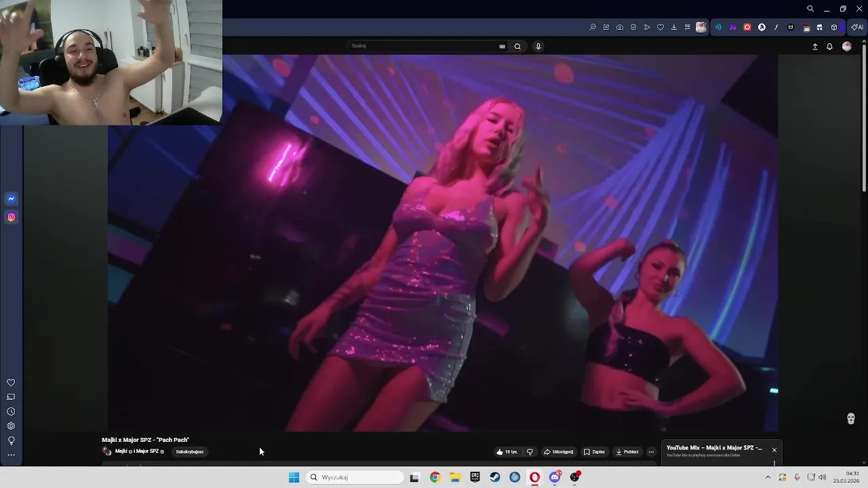
Task: Open the lightbulb tips icon in the sidebar
Action: click(11, 441)
